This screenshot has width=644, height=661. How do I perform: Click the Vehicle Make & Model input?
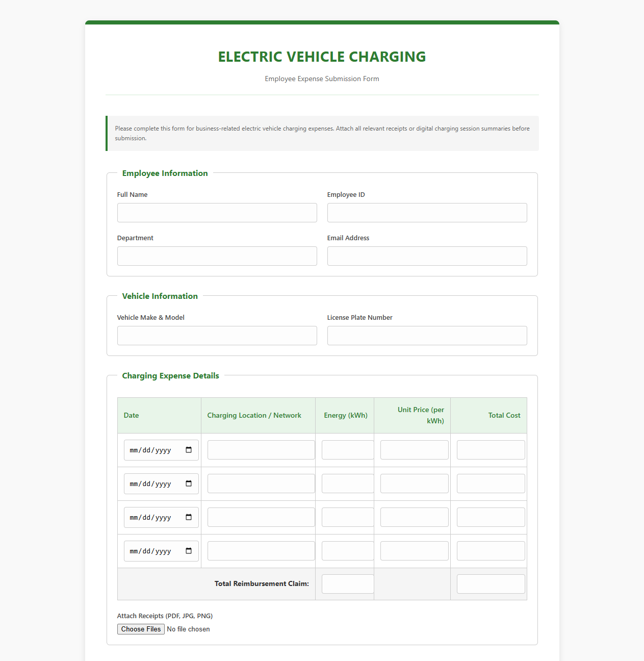click(x=217, y=336)
